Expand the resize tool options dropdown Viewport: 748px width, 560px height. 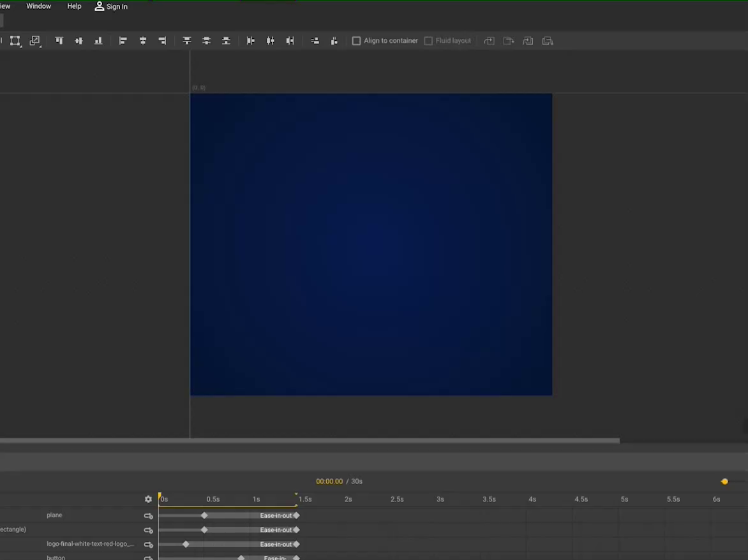(x=35, y=41)
